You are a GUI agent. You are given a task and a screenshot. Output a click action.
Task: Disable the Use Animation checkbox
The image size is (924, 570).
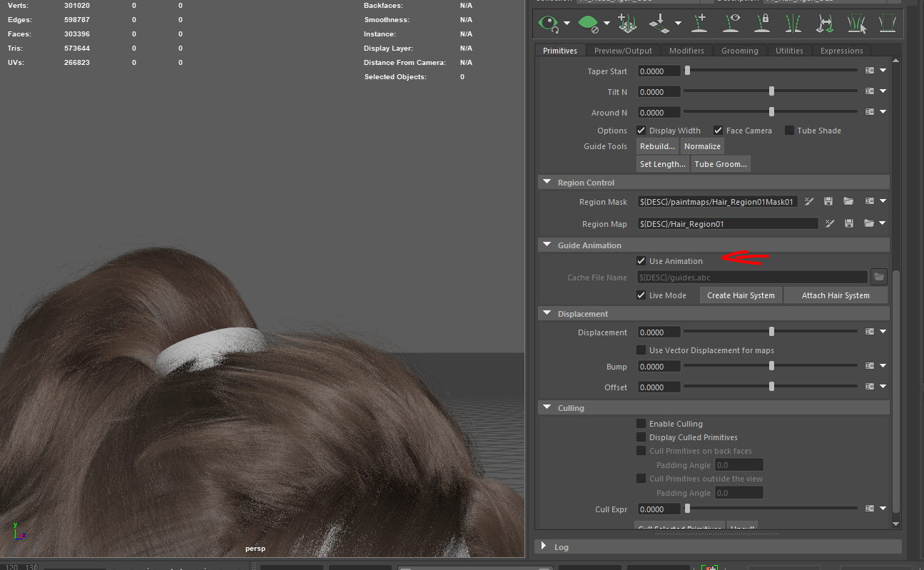coord(641,260)
